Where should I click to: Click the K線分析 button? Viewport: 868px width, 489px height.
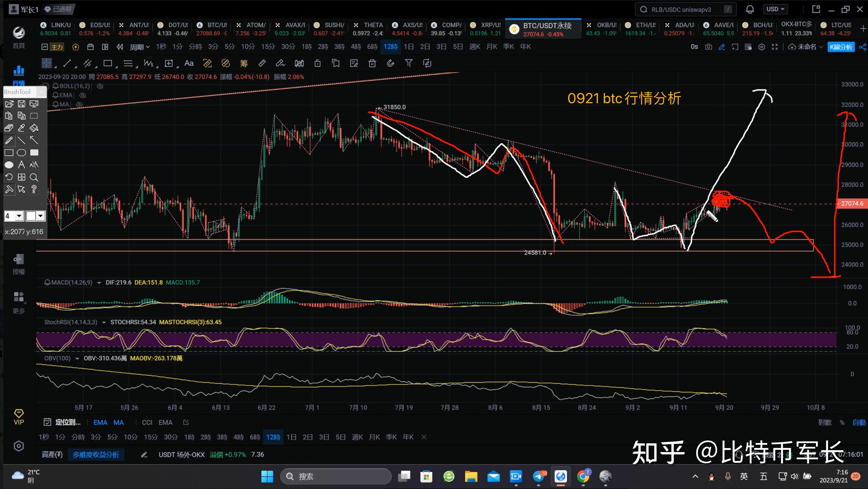pos(841,47)
